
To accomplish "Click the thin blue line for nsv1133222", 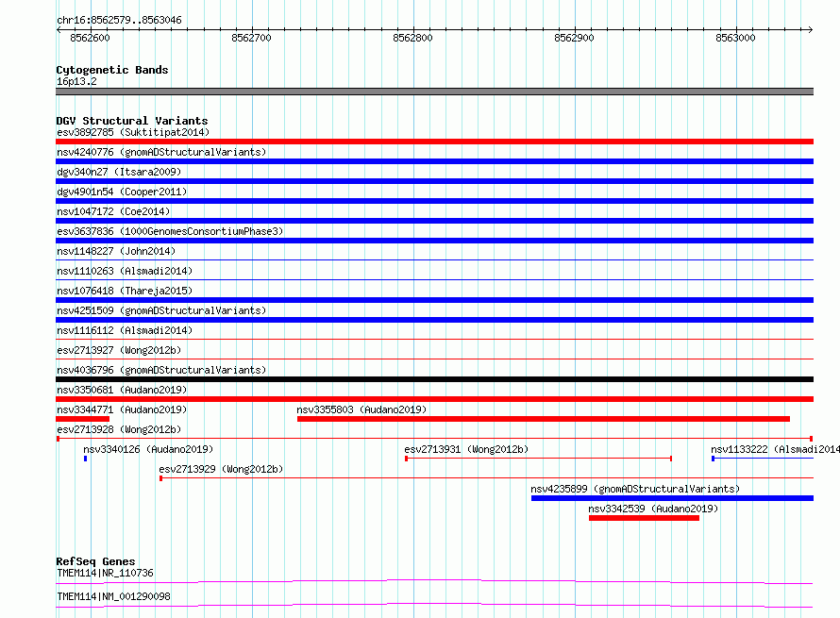I will pos(763,459).
